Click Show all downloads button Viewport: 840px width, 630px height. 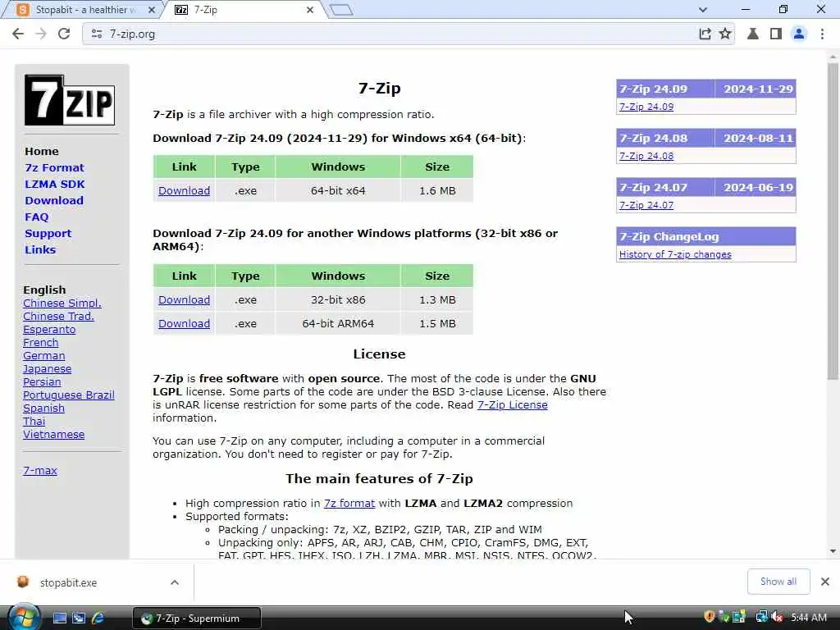point(778,582)
